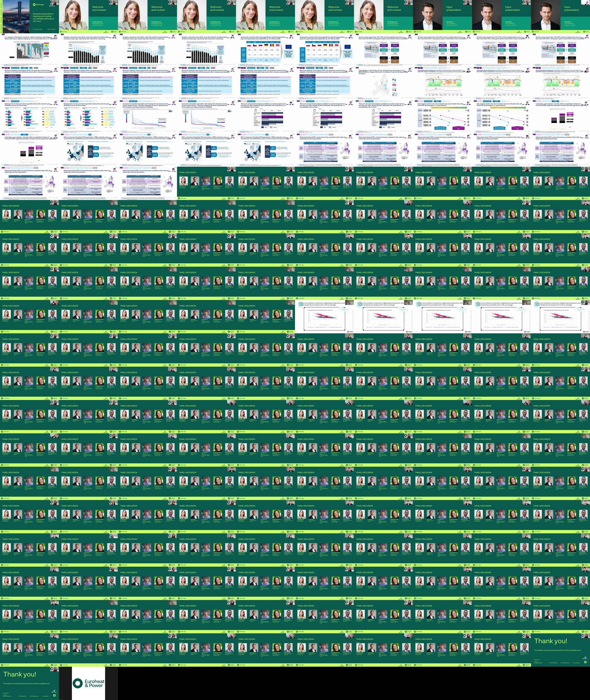Image resolution: width=590 pixels, height=700 pixels.
Task: Open the 'In a majority of European countries' chart slide
Action: click(x=29, y=50)
